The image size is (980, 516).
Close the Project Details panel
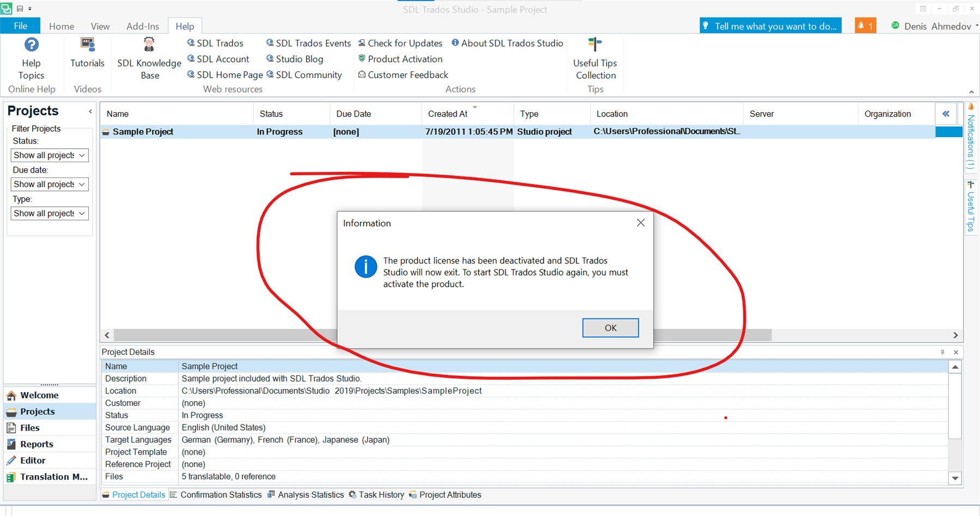(956, 352)
